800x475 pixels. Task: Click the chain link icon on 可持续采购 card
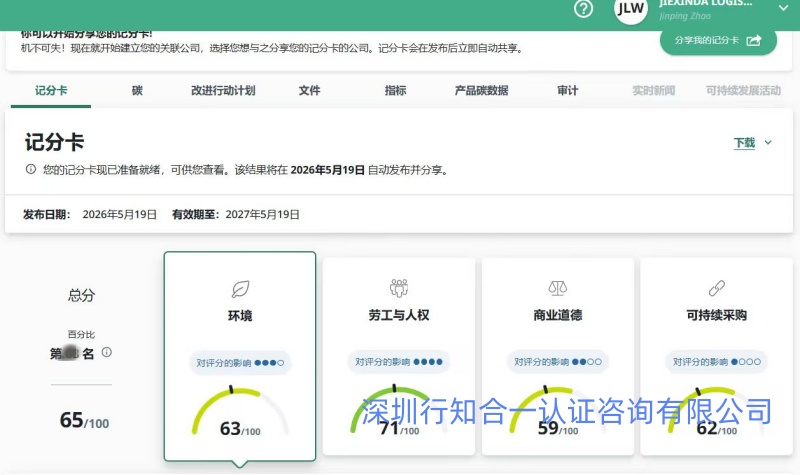point(716,288)
